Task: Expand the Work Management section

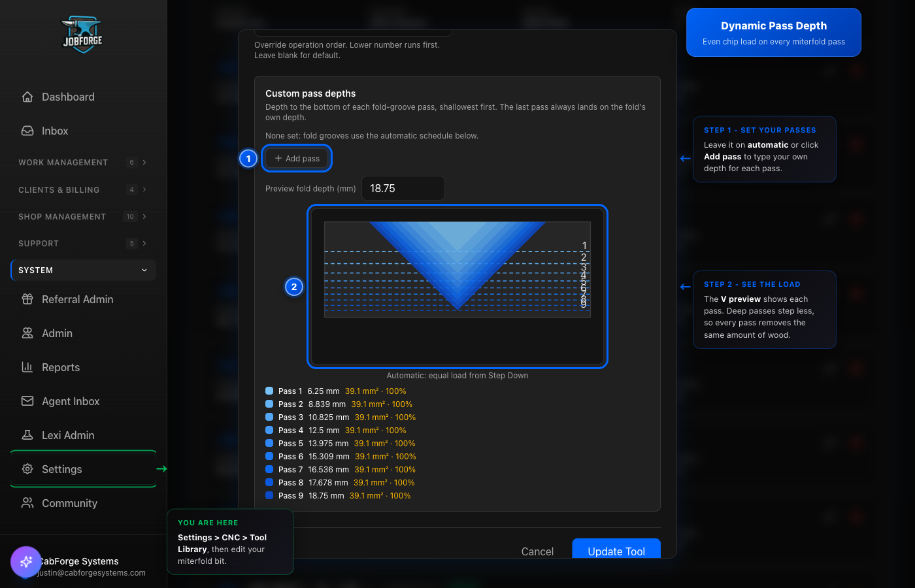Action: 83,162
